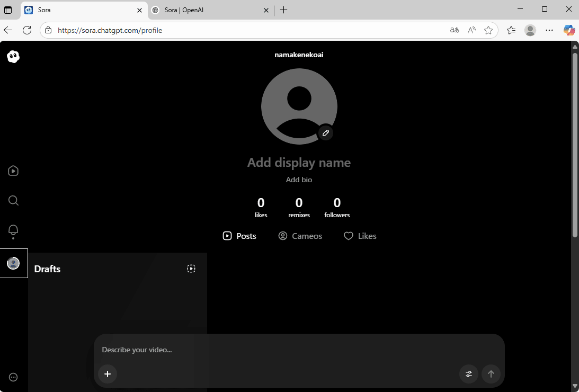Select the Posts tab
This screenshot has width=579, height=392.
tap(239, 236)
